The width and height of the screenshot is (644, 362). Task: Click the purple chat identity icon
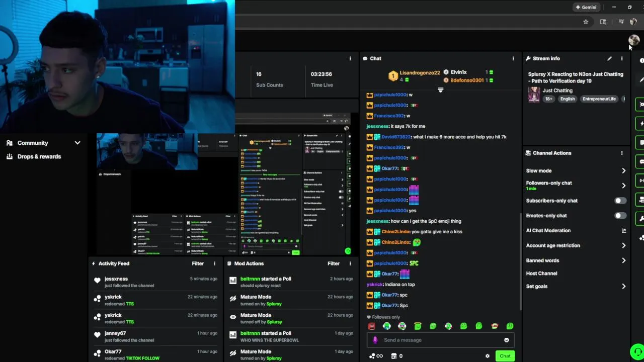[x=375, y=340]
